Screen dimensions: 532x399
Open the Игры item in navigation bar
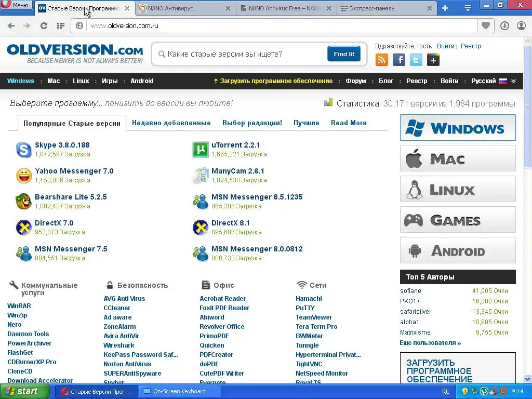(x=110, y=81)
